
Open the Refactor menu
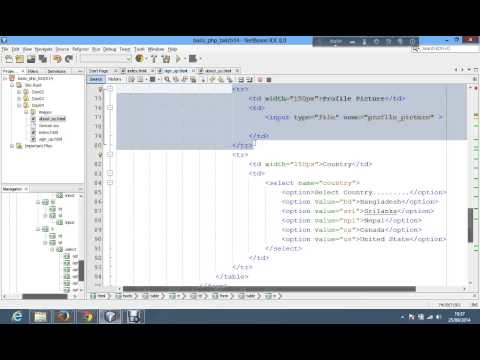click(x=81, y=49)
